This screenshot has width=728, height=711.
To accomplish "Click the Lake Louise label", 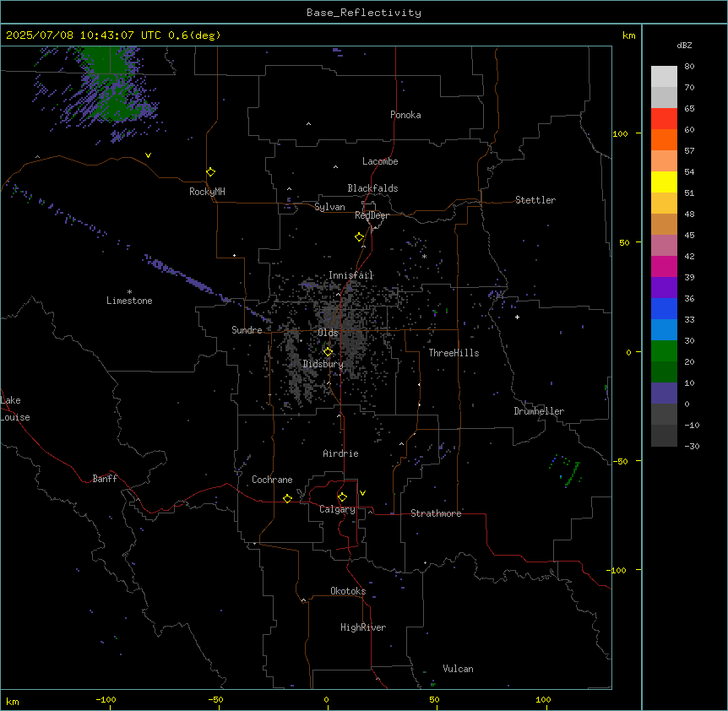I will coord(15,409).
